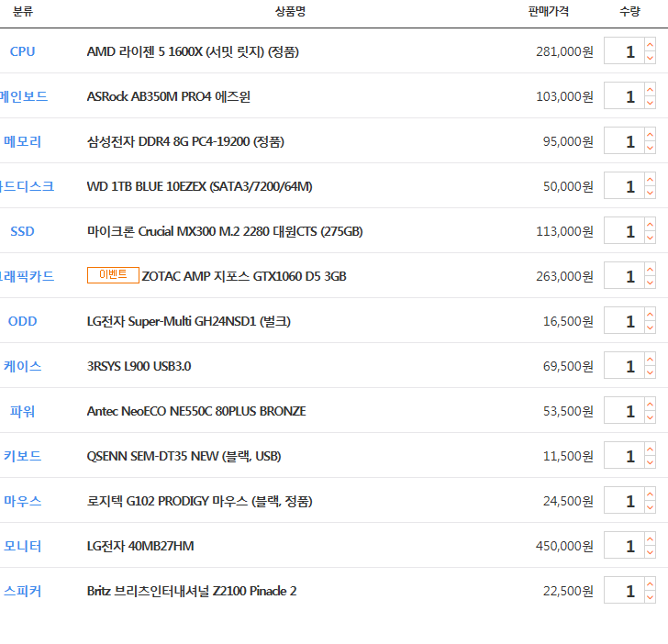Click the 상품명 column header
Image resolution: width=668 pixels, height=644 pixels.
pos(291,11)
